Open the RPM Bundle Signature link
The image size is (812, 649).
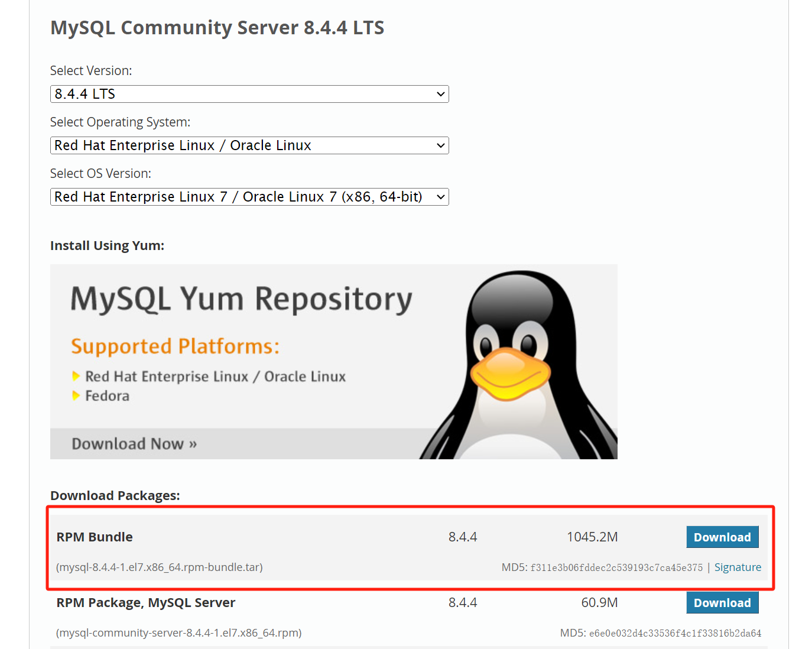coord(737,567)
